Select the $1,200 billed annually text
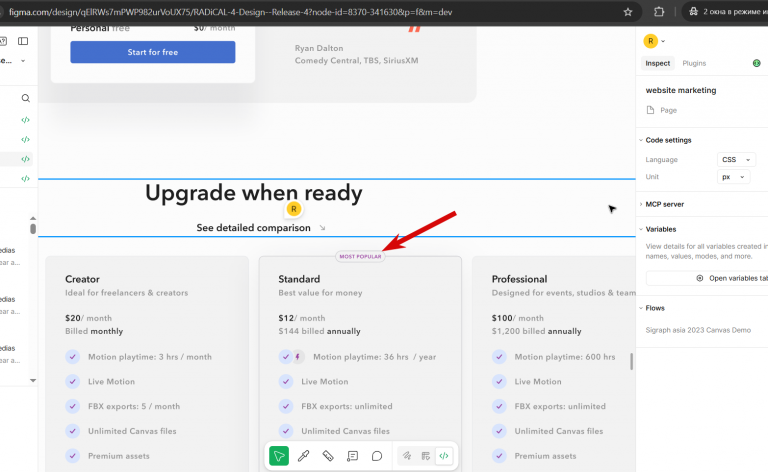Screen dimensions: 768x472 [536, 331]
